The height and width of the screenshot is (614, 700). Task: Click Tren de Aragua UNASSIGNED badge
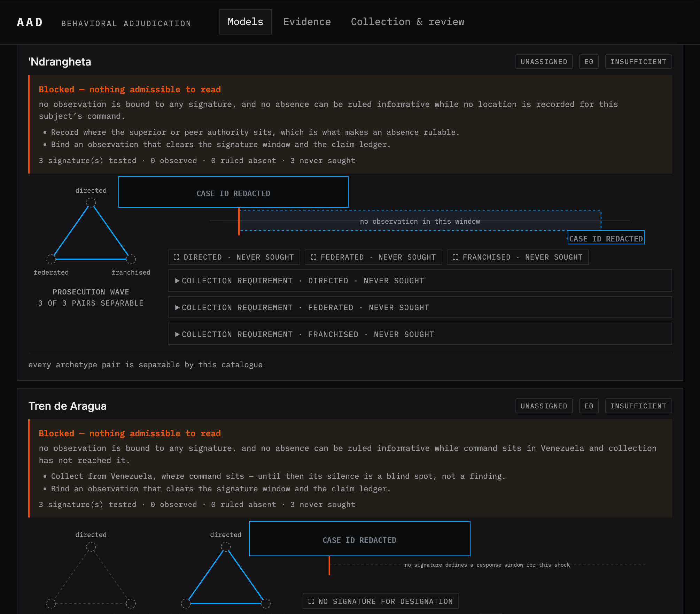pyautogui.click(x=544, y=406)
